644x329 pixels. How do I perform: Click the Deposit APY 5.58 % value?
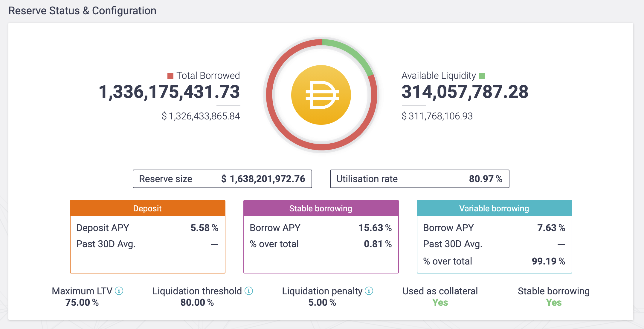pos(205,228)
